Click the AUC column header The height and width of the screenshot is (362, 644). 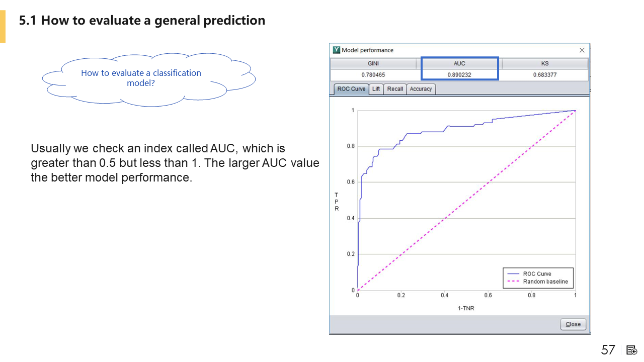(x=459, y=64)
